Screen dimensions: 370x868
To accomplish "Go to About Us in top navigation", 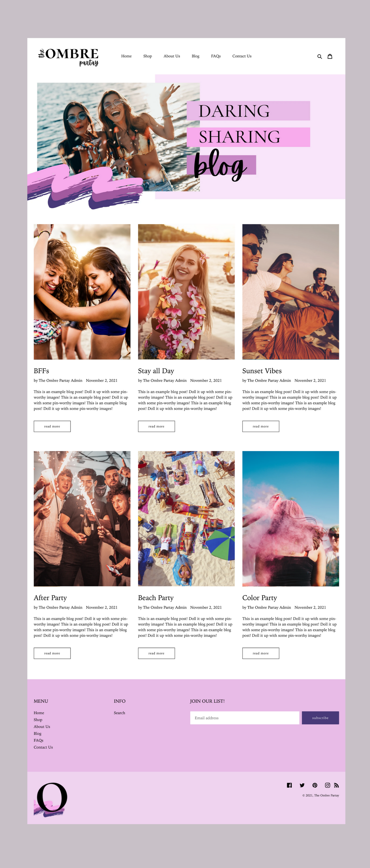I will [x=172, y=56].
